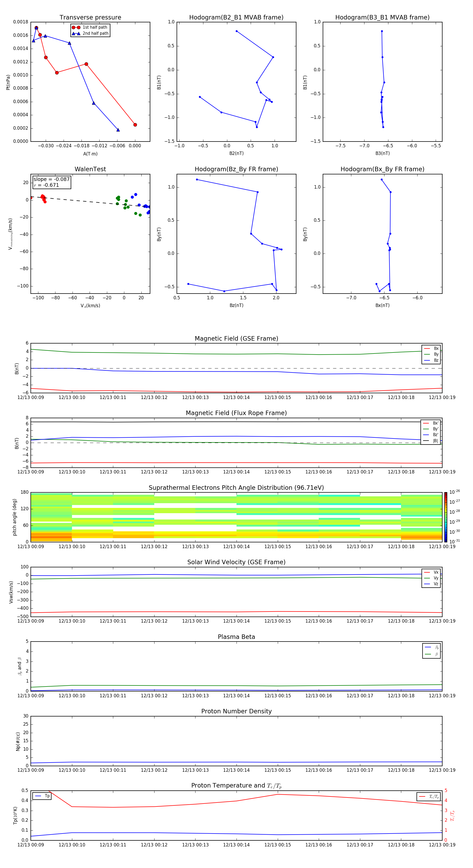This screenshot has height=868, width=473.
Task: Click the '|B|' entry in Flux Rope legend
Action: pos(431,441)
